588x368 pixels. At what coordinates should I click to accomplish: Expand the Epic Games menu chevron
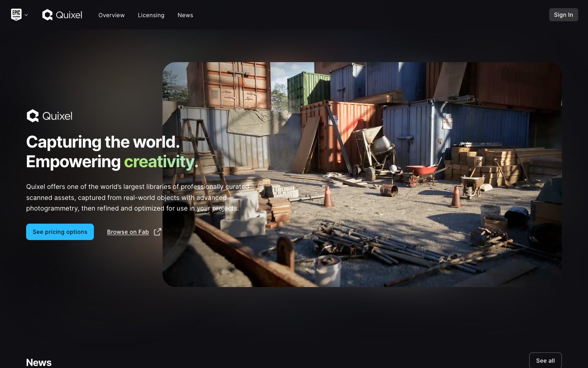pyautogui.click(x=26, y=15)
